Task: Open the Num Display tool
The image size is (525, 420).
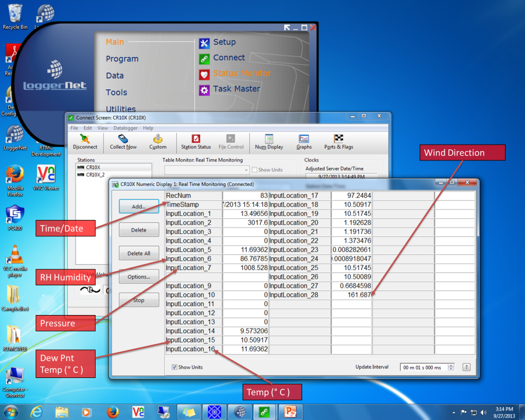Action: (x=269, y=142)
